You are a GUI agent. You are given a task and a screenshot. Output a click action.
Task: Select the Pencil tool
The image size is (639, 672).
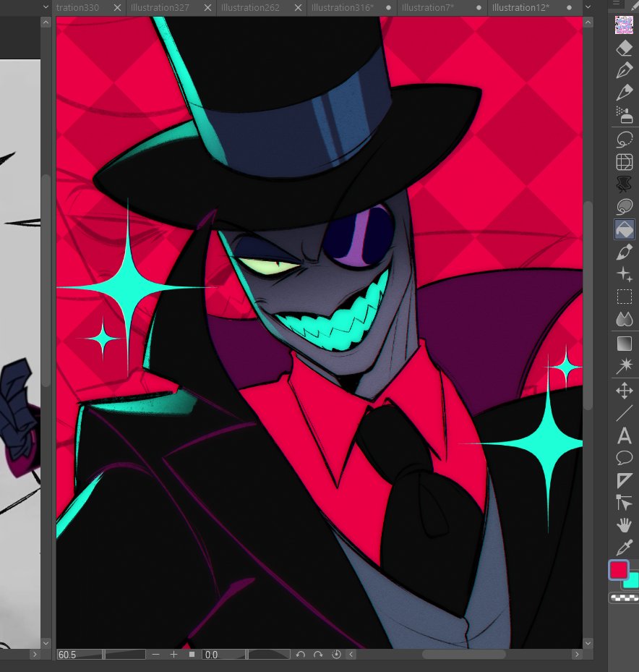tap(624, 92)
